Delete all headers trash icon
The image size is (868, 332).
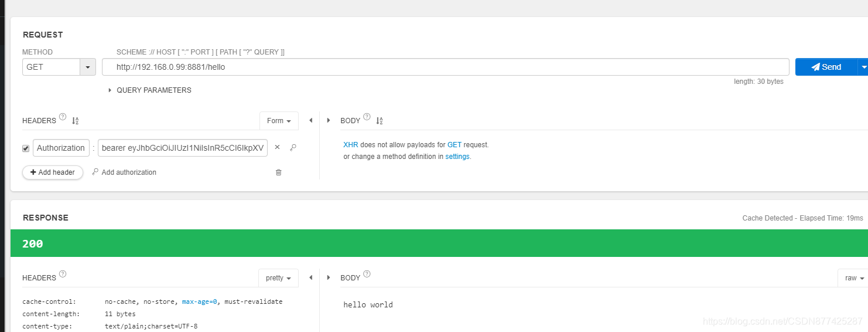pos(278,172)
